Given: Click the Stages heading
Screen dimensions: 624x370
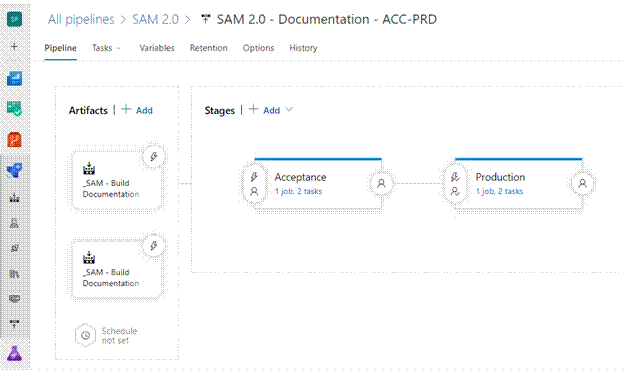Looking at the screenshot, I should click(x=220, y=110).
